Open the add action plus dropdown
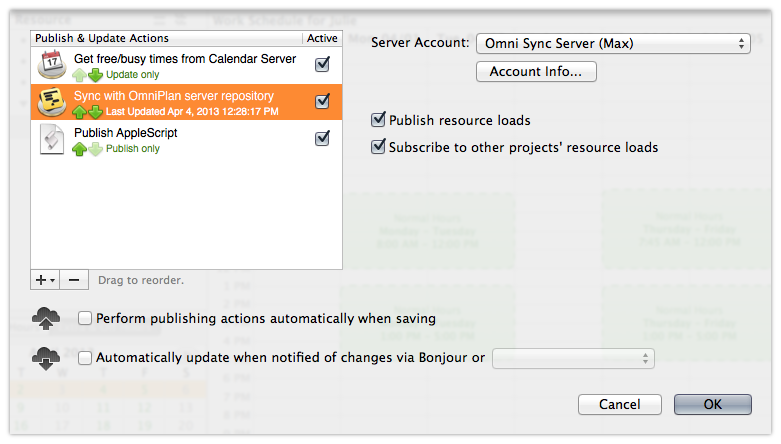Viewport: 781px width, 444px height. coord(45,281)
